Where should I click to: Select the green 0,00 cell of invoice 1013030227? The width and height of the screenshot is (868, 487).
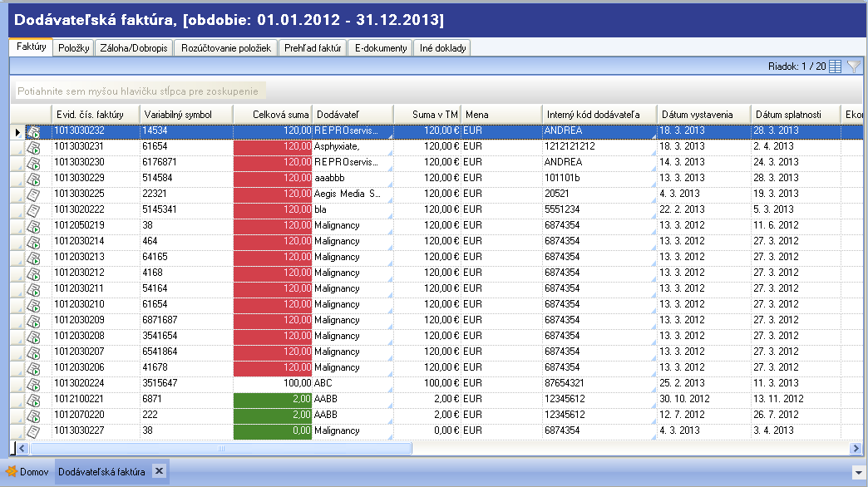(273, 430)
